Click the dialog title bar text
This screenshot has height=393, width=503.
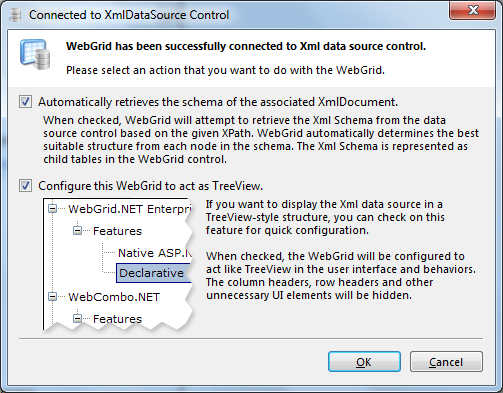coord(129,15)
